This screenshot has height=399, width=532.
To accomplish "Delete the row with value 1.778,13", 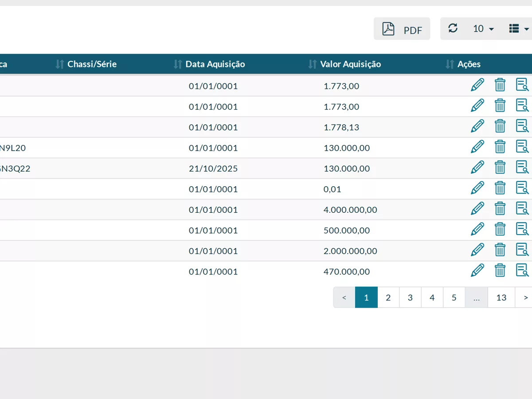I will click(500, 126).
